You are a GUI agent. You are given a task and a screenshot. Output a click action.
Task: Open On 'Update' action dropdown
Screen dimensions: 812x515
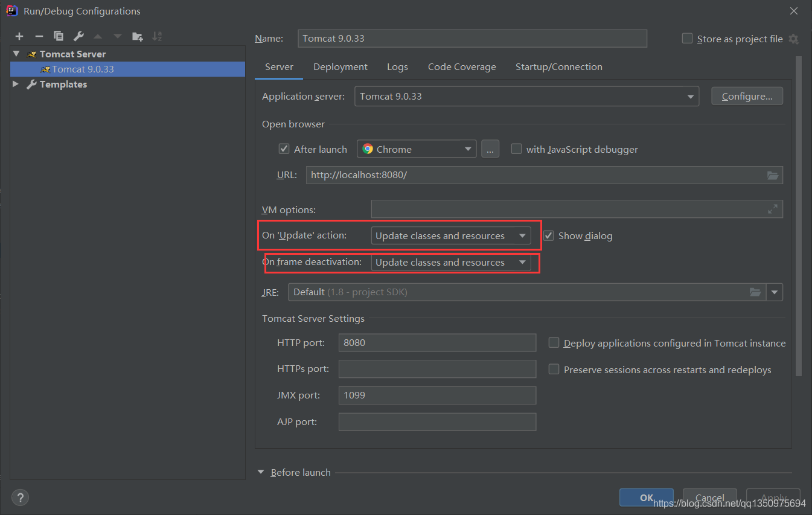pos(451,235)
